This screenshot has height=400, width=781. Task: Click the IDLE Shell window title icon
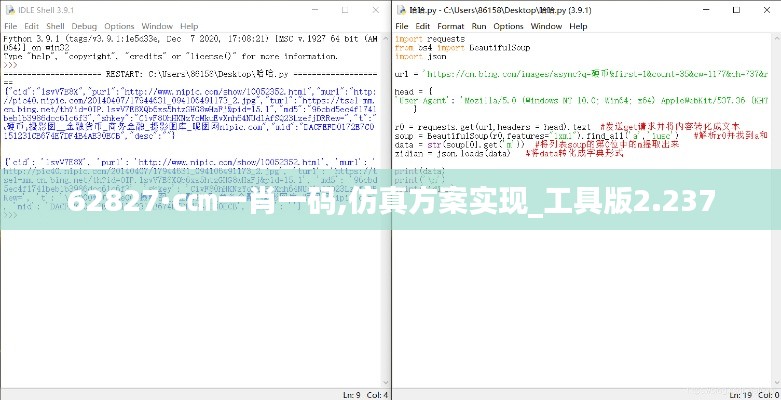(8, 9)
